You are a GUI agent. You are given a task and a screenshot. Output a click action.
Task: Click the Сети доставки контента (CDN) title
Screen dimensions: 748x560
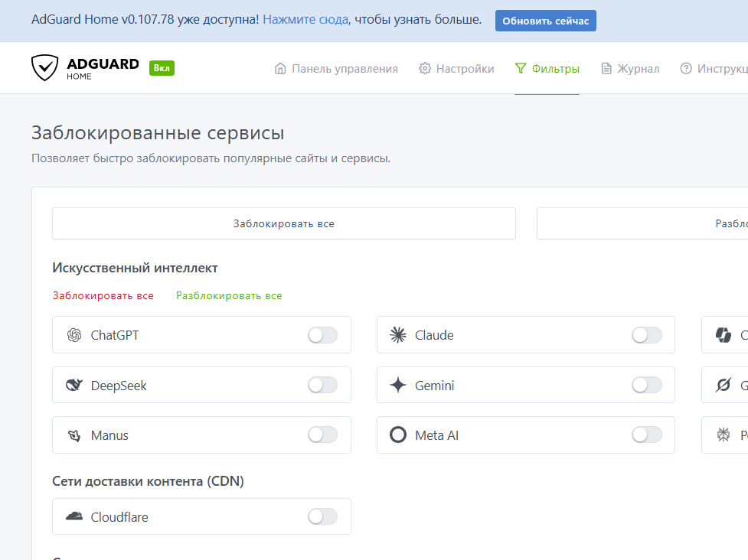coord(148,481)
